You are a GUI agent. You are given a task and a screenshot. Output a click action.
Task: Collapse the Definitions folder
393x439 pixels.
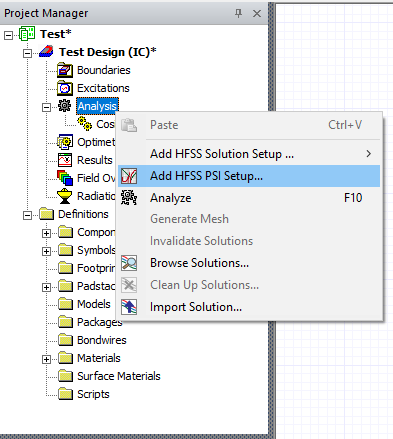[x=28, y=215]
